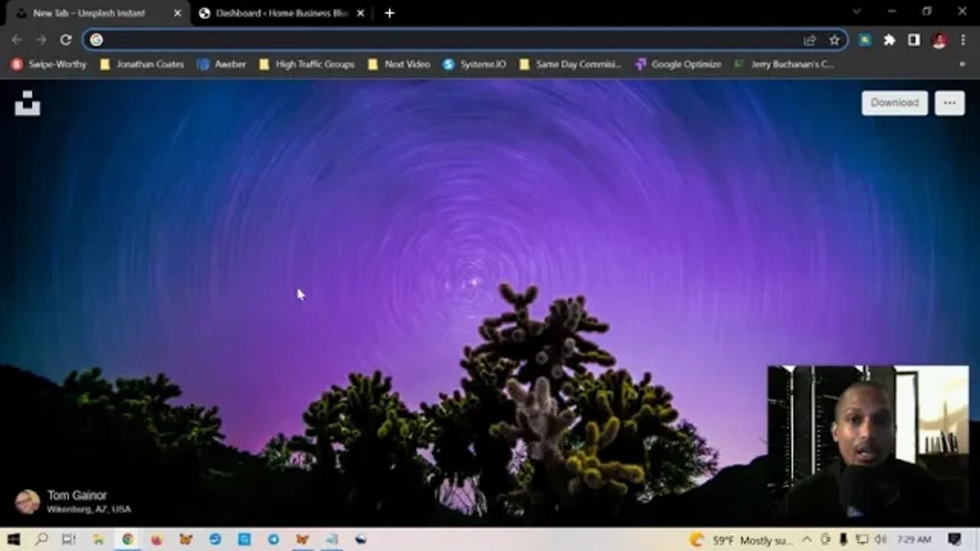
Task: Reload the current page
Action: click(66, 40)
